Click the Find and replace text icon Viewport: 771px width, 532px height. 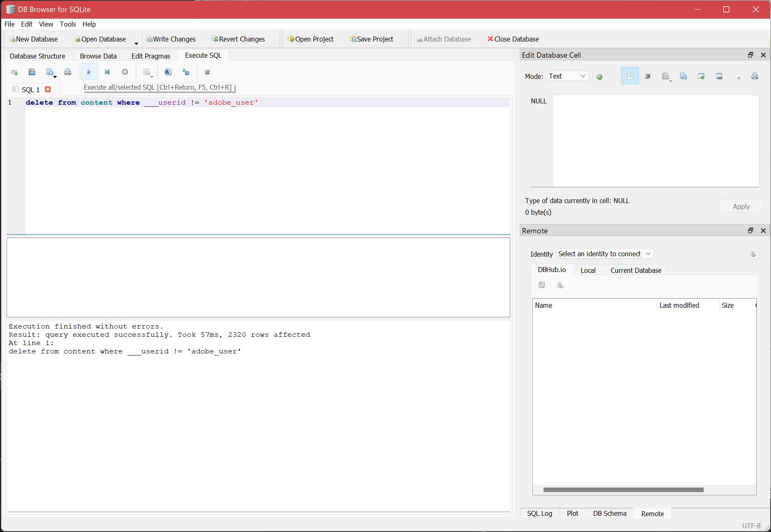tap(186, 72)
